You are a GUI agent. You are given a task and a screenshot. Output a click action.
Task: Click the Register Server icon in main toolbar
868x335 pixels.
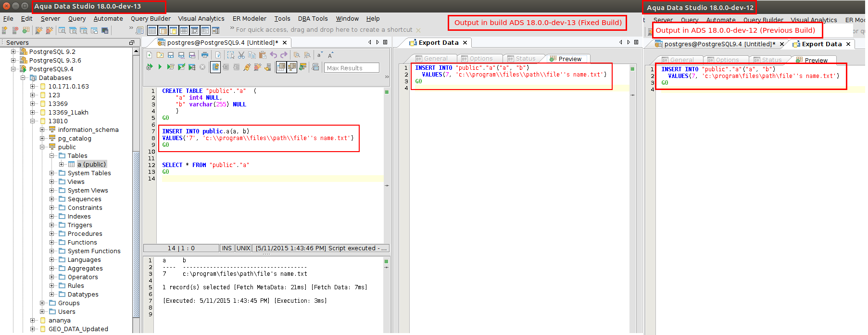point(4,30)
